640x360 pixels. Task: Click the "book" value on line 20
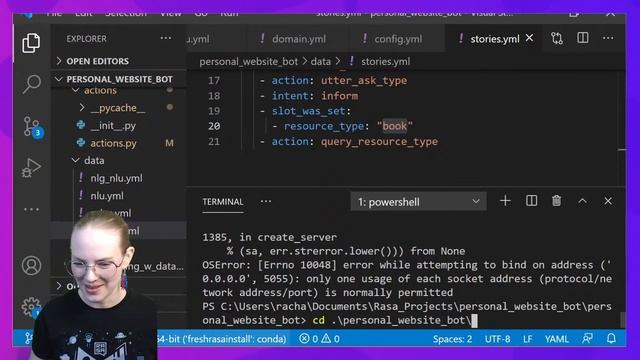(394, 126)
